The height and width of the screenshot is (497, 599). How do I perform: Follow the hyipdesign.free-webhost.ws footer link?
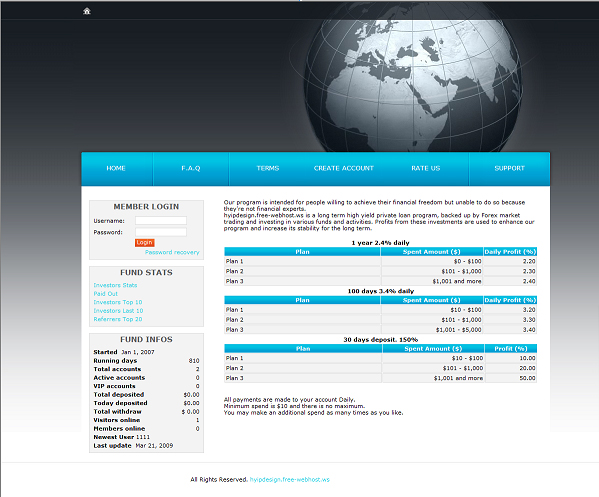290,479
